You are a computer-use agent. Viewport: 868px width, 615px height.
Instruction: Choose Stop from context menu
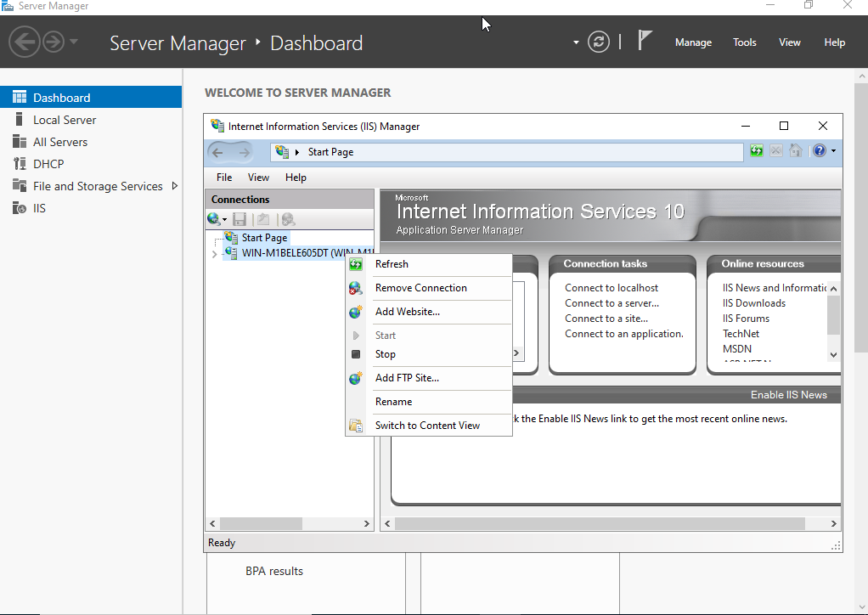pyautogui.click(x=428, y=354)
